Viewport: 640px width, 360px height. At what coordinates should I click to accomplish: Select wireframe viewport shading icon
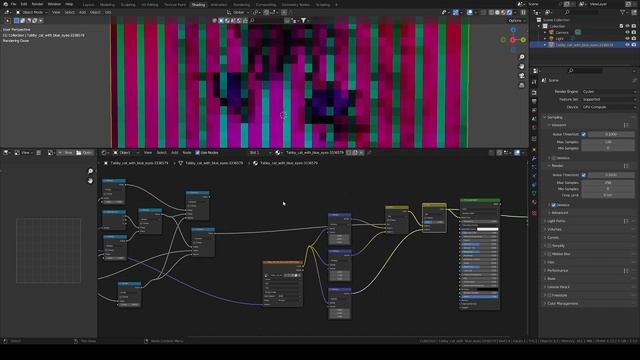[x=491, y=13]
